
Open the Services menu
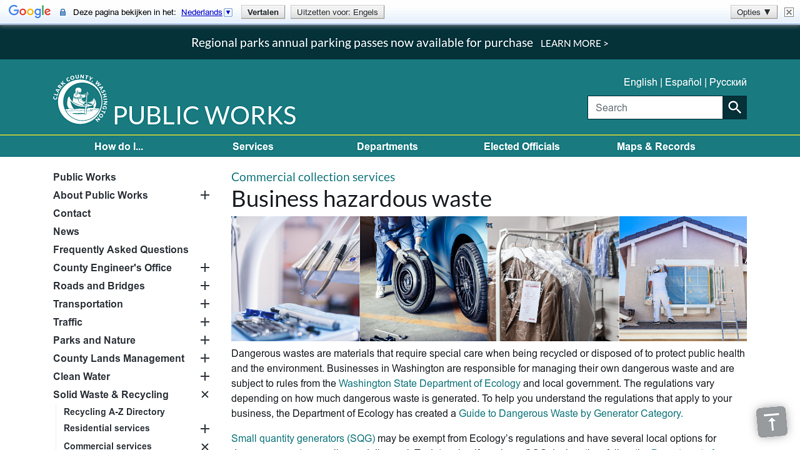[x=253, y=146]
